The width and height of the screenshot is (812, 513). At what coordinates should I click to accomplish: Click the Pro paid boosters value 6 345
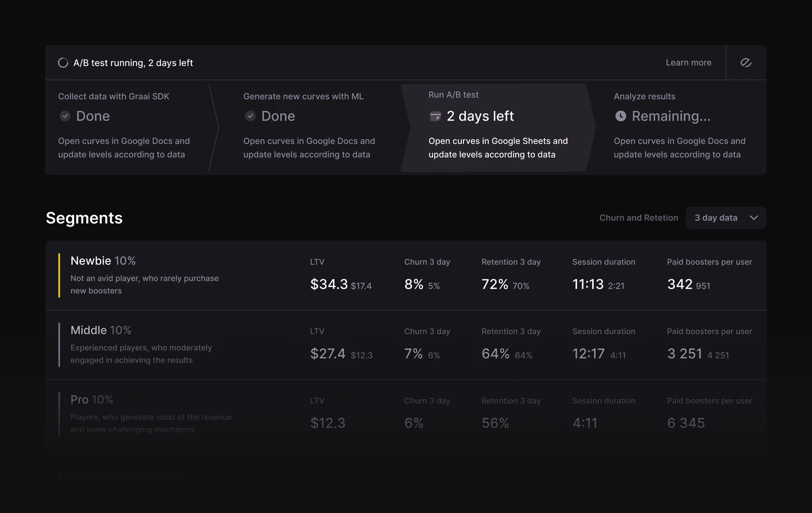[686, 423]
